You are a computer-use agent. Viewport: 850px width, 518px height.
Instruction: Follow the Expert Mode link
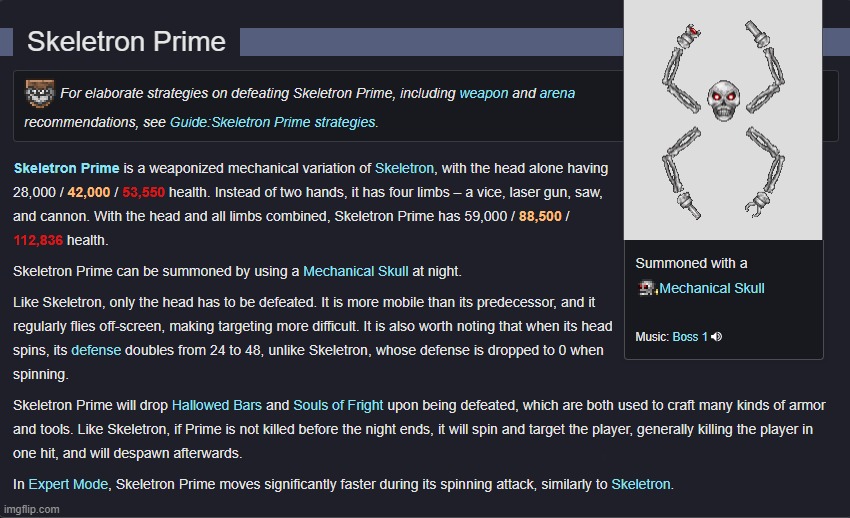(x=68, y=484)
